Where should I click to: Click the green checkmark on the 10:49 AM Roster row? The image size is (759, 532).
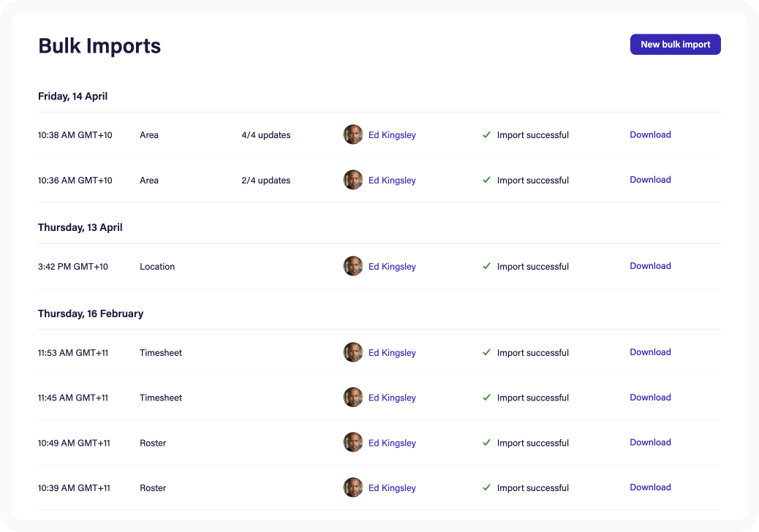pyautogui.click(x=487, y=442)
